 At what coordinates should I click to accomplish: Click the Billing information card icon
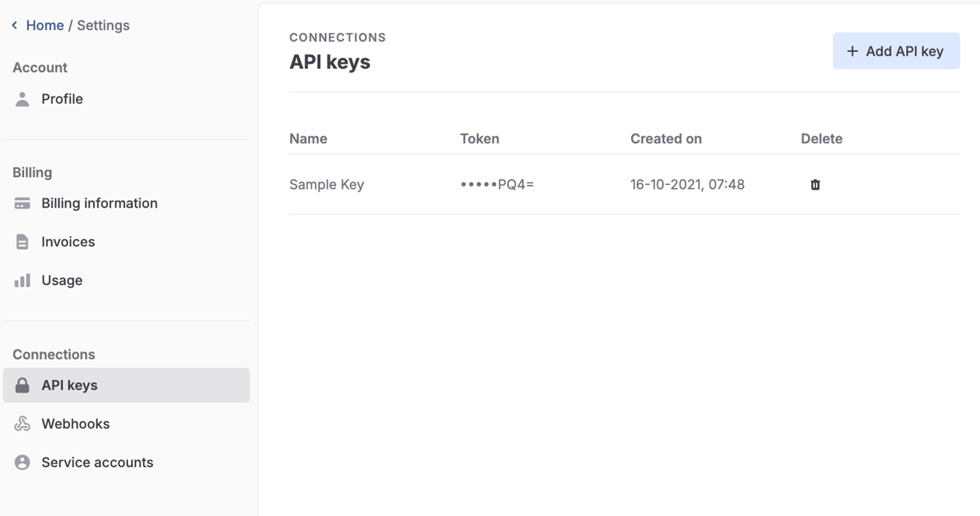tap(23, 204)
